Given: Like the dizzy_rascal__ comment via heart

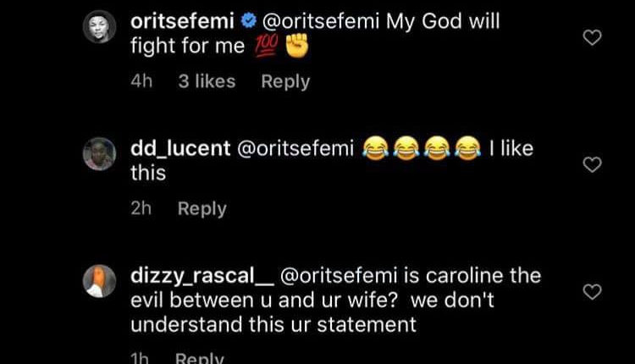Looking at the screenshot, I should pos(594,292).
